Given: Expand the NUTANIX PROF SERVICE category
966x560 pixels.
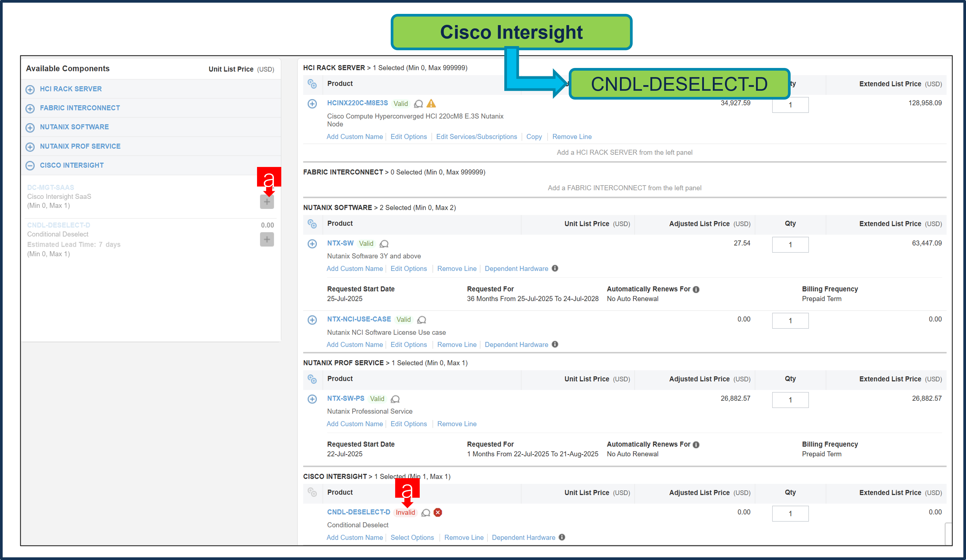Looking at the screenshot, I should 30,147.
